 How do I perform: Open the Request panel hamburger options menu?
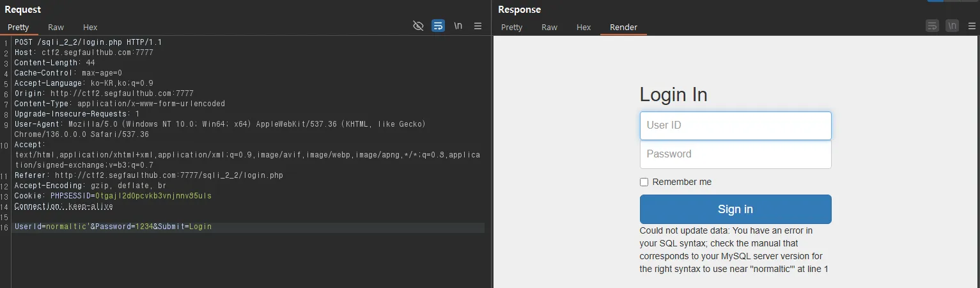click(478, 26)
